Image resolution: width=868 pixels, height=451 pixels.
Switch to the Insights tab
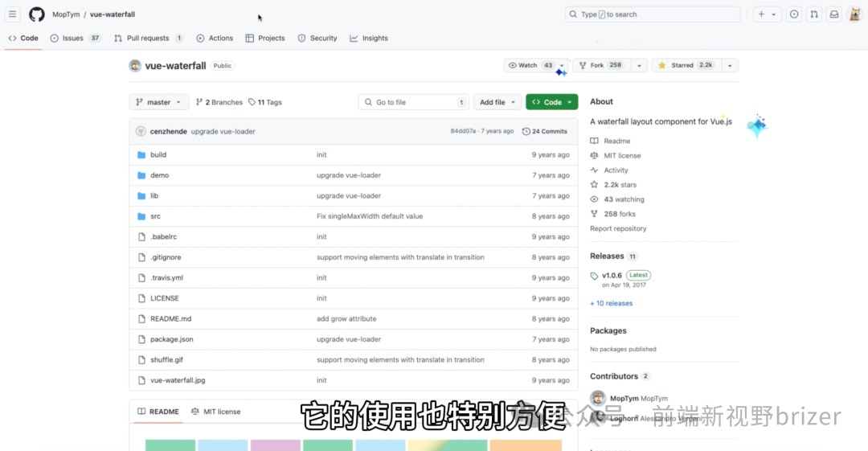tap(369, 39)
